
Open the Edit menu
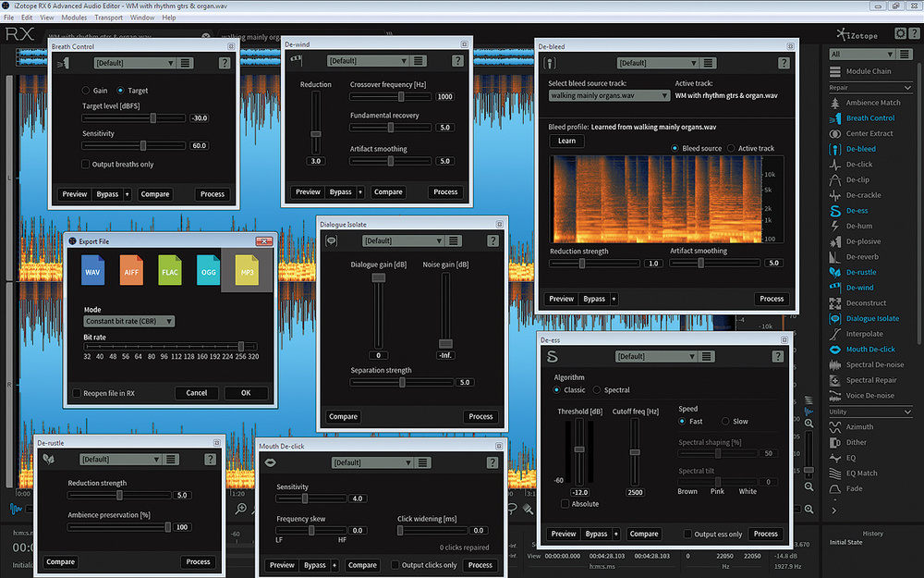click(27, 18)
